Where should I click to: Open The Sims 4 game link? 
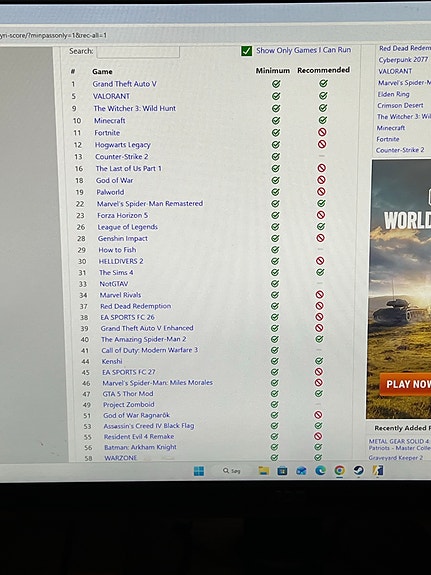pyautogui.click(x=116, y=272)
